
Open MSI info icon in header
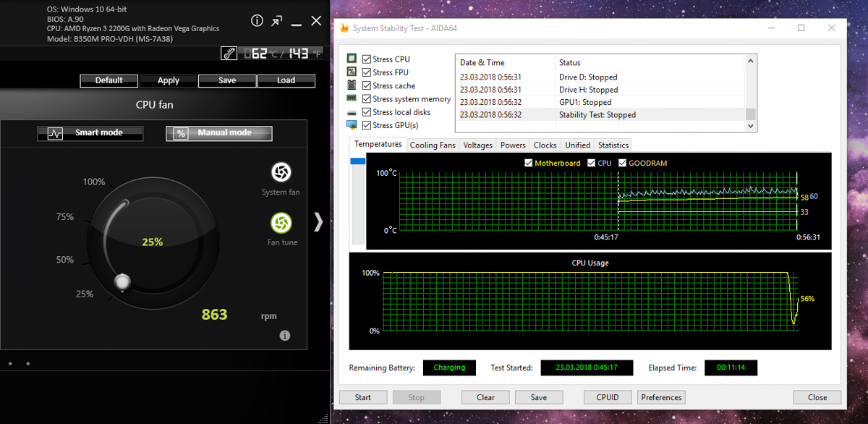(x=257, y=21)
